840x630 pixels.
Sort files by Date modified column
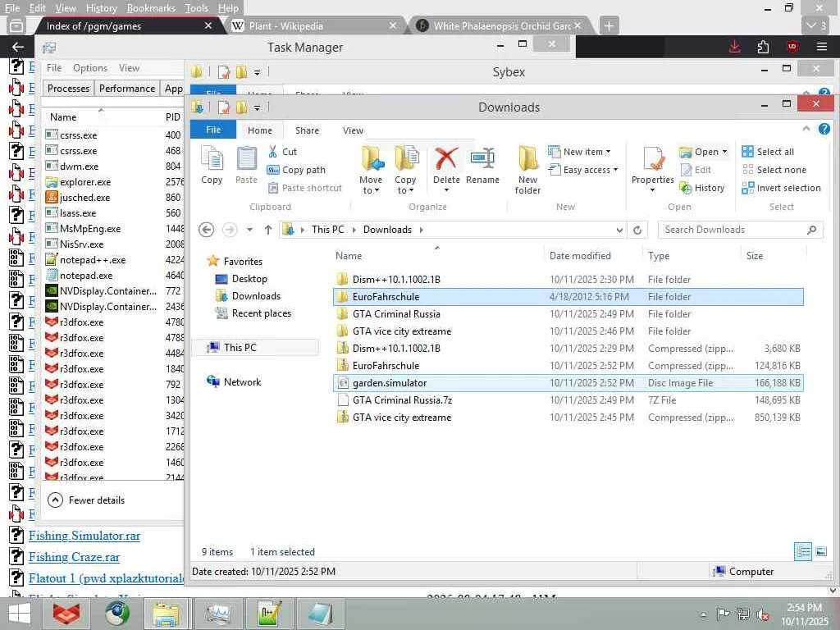580,256
